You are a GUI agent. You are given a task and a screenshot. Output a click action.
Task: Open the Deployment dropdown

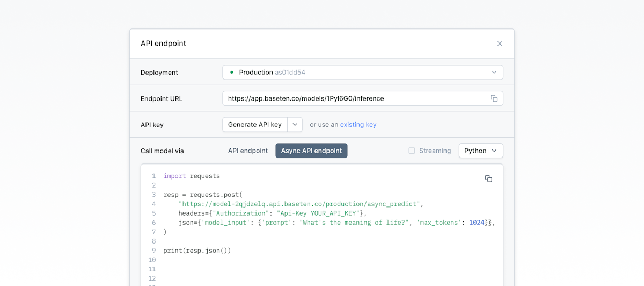(363, 72)
